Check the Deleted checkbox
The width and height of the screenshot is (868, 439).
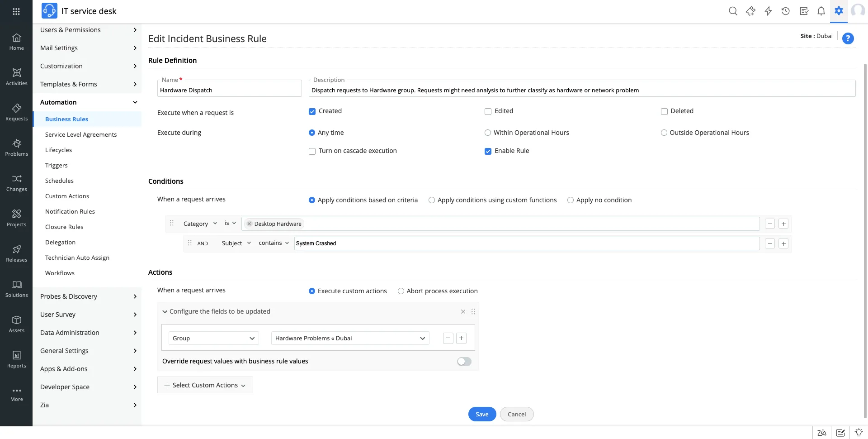click(x=664, y=111)
